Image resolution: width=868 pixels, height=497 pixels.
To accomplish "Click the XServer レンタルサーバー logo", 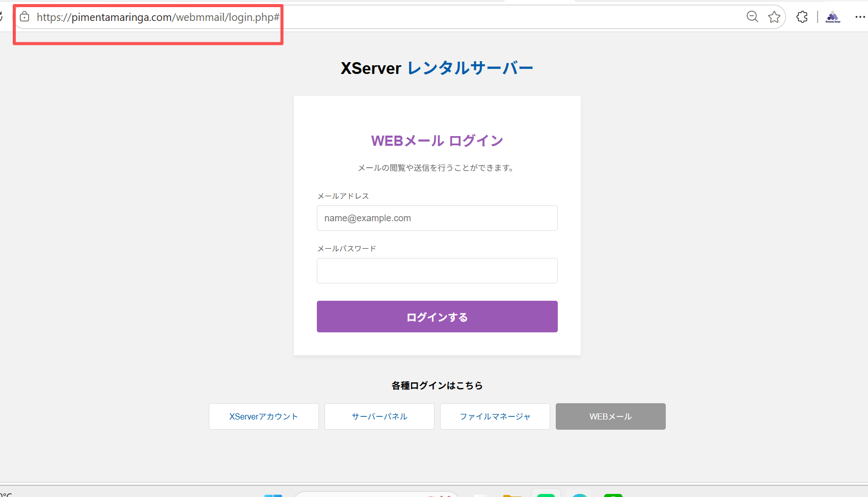I will tap(437, 68).
